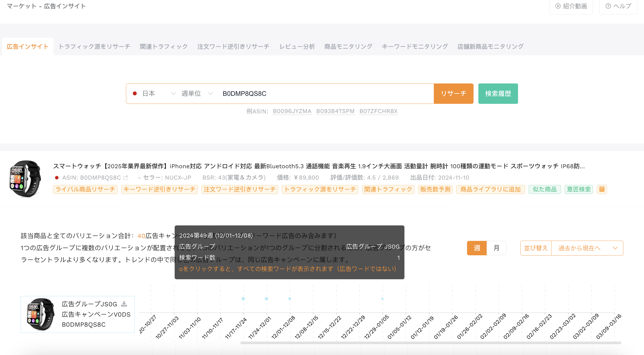This screenshot has height=355, width=644.
Task: Switch trend view to 週
Action: tap(477, 248)
